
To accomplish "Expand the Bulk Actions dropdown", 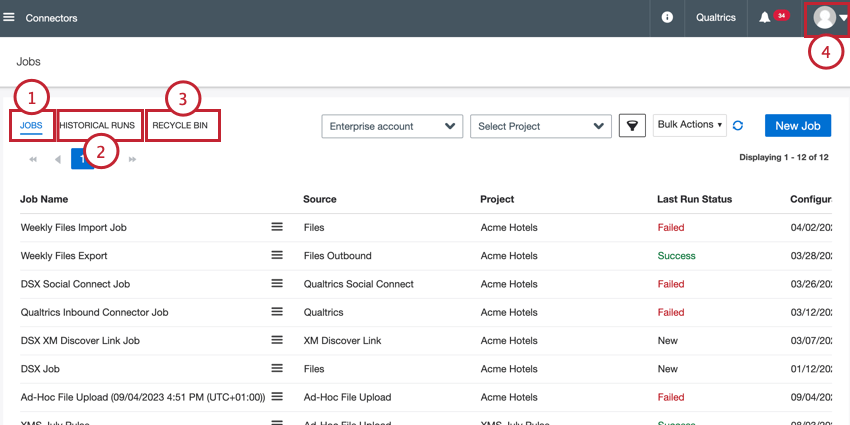I will click(690, 125).
